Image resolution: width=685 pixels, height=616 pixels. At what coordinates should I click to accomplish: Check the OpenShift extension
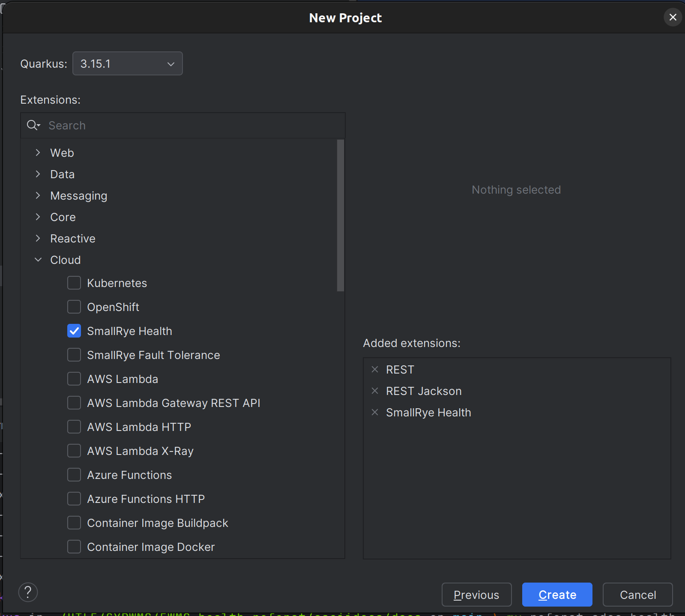[x=74, y=307]
